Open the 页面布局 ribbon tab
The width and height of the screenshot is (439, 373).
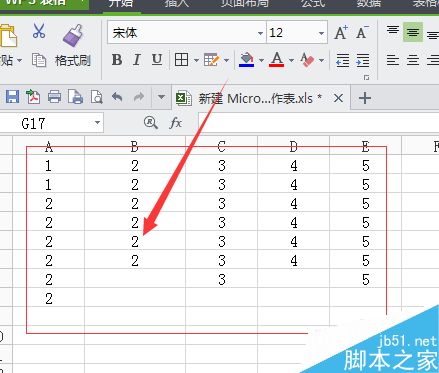click(245, 3)
